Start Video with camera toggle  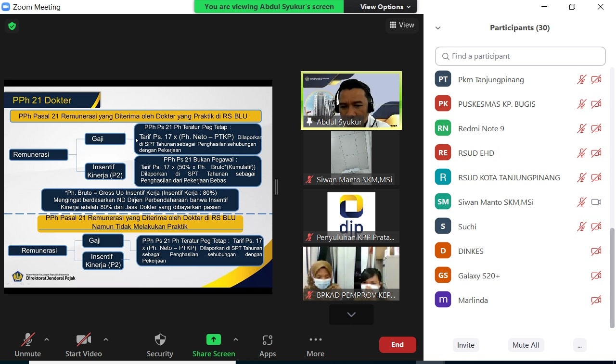click(x=83, y=340)
